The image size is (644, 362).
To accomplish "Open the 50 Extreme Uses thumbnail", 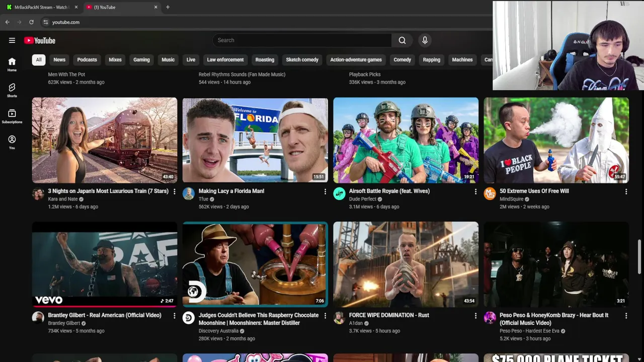I will (556, 140).
